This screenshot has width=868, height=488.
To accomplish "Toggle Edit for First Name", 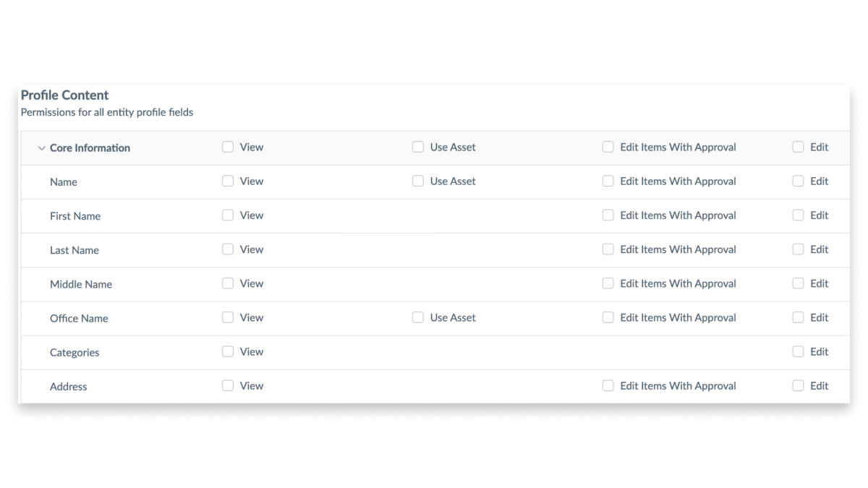I will pos(799,215).
